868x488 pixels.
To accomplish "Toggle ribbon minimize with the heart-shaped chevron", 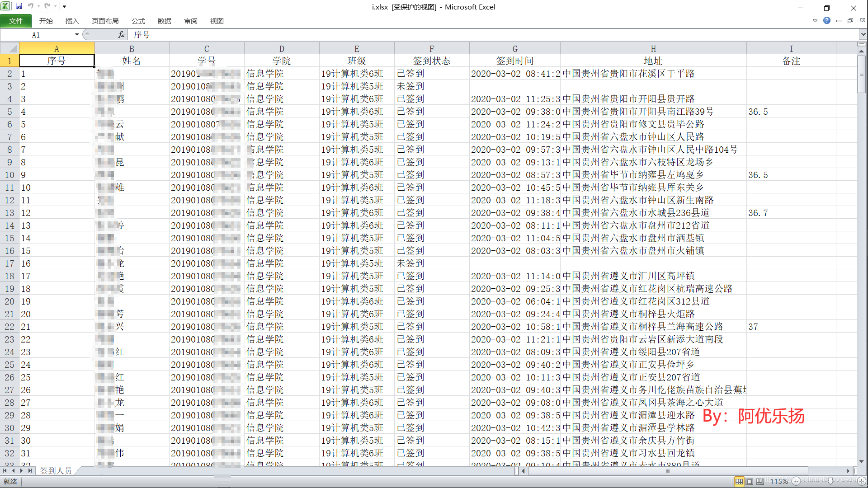I will coord(815,21).
